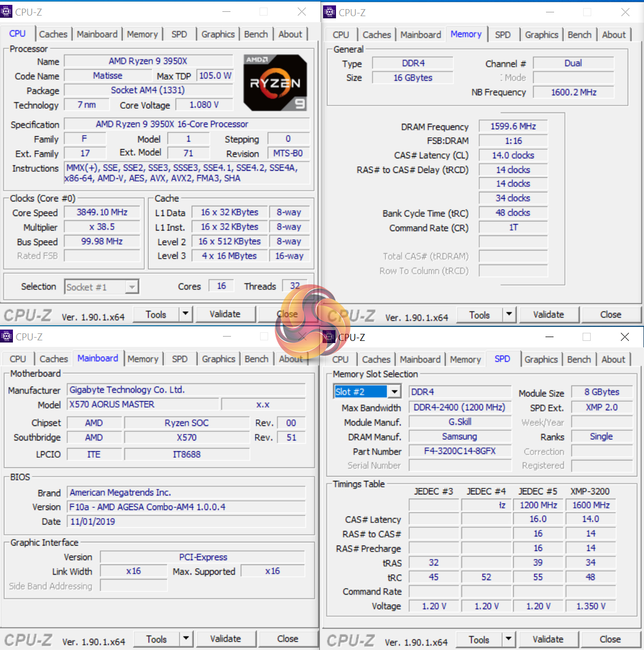Select the Mainboard tab in the SPD window
The width and height of the screenshot is (644, 650).
[420, 359]
